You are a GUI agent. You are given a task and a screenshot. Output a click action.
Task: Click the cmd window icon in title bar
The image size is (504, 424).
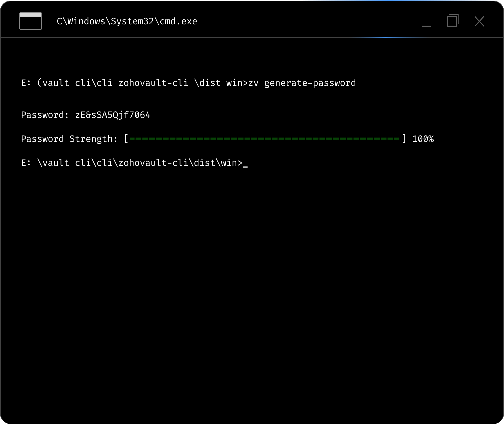(31, 21)
